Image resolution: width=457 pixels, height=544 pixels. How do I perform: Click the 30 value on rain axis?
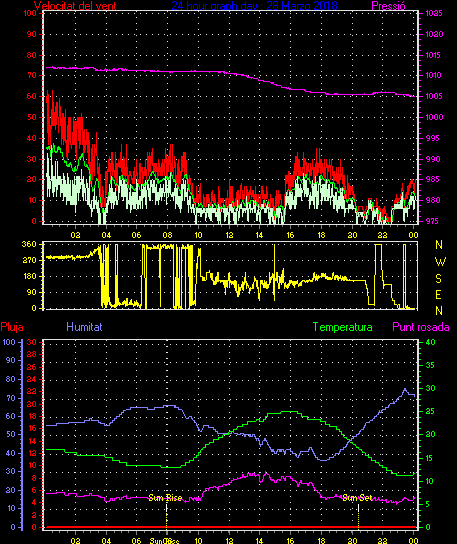(32, 342)
